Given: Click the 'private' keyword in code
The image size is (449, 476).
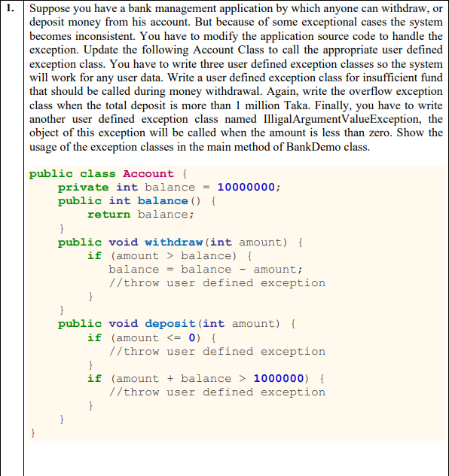Looking at the screenshot, I should [83, 188].
